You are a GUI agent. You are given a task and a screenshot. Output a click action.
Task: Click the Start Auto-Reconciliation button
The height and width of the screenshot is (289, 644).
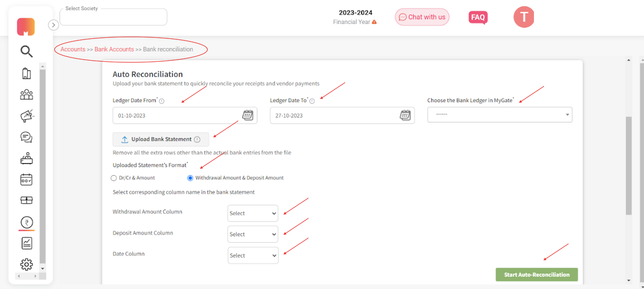(x=537, y=275)
